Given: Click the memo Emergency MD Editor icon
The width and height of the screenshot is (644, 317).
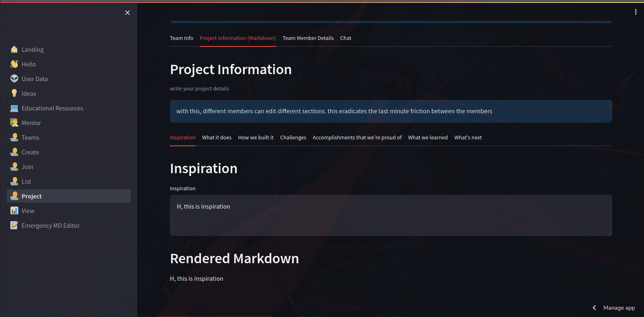Looking at the screenshot, I should pos(14,225).
